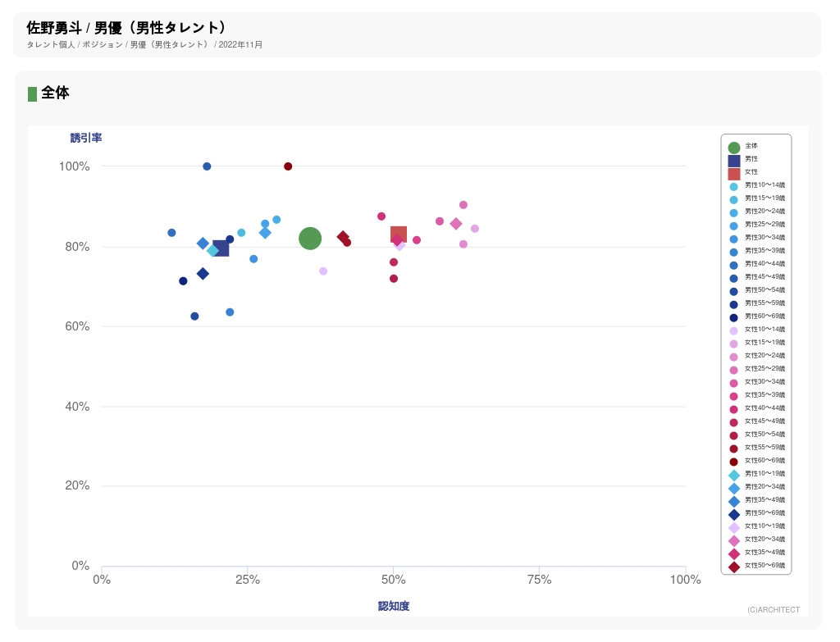Click the 女性20〜34歳 diamond legend icon

tap(734, 541)
